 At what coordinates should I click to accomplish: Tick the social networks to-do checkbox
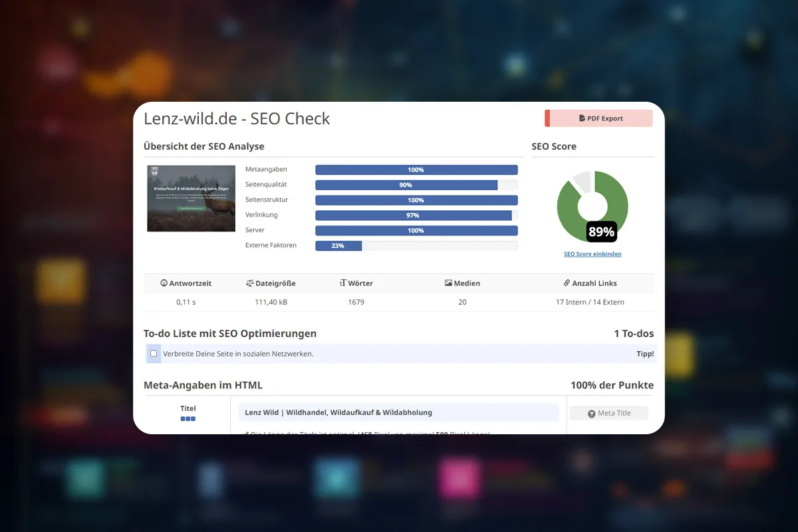pyautogui.click(x=154, y=354)
